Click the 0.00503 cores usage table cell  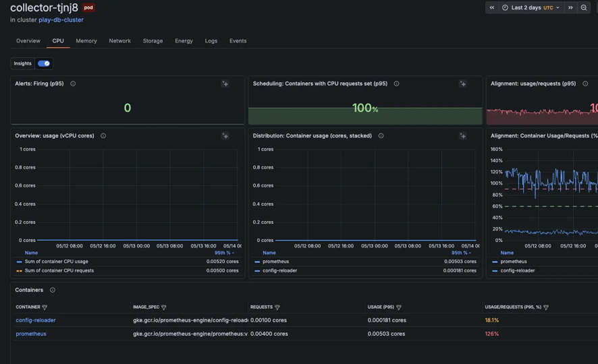(x=386, y=334)
